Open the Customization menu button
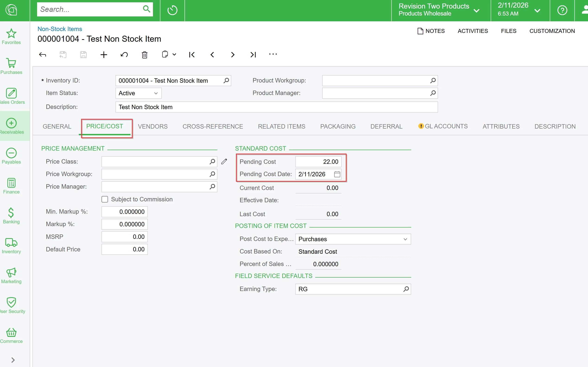Screen dimensions: 588x367 552,31
